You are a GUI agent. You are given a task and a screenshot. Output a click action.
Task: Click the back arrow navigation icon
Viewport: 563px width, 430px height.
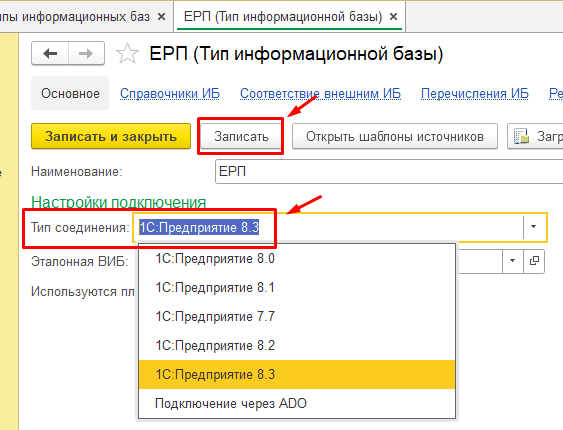pos(50,53)
